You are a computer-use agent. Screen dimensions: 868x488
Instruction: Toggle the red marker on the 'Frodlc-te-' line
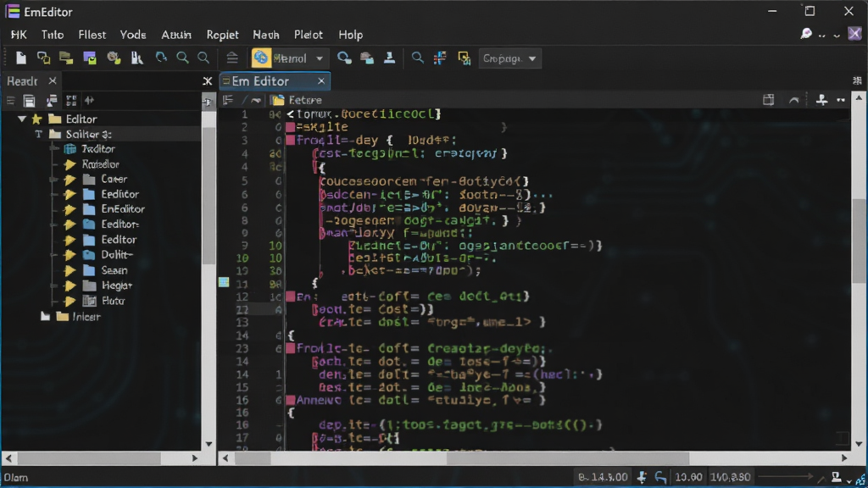290,348
